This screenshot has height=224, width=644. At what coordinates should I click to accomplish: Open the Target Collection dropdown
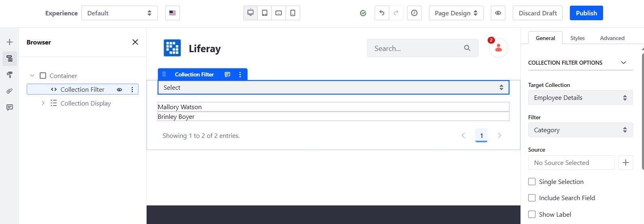click(x=580, y=97)
